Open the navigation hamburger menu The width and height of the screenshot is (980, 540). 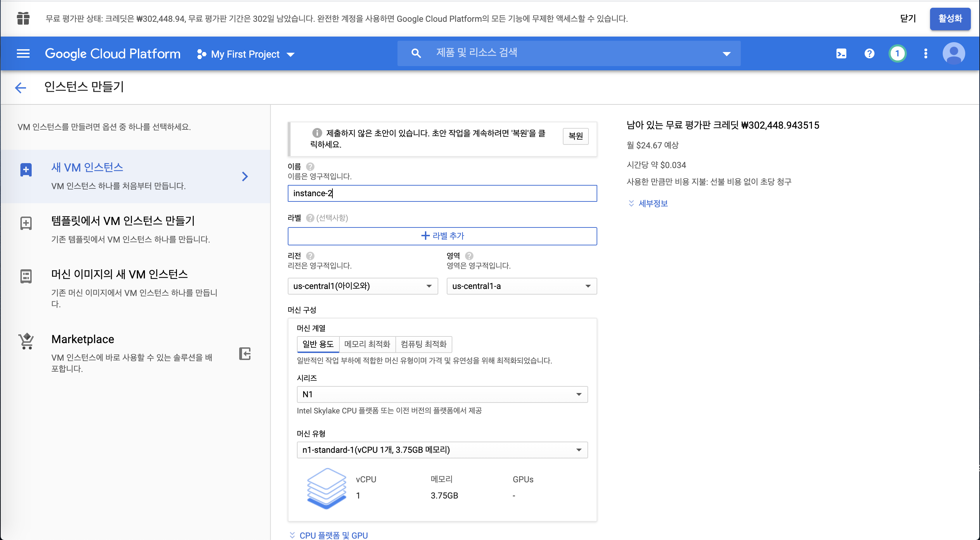(23, 53)
